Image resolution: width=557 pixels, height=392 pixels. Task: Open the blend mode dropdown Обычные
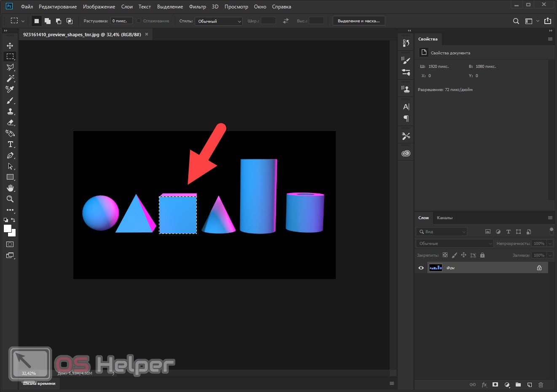(455, 243)
